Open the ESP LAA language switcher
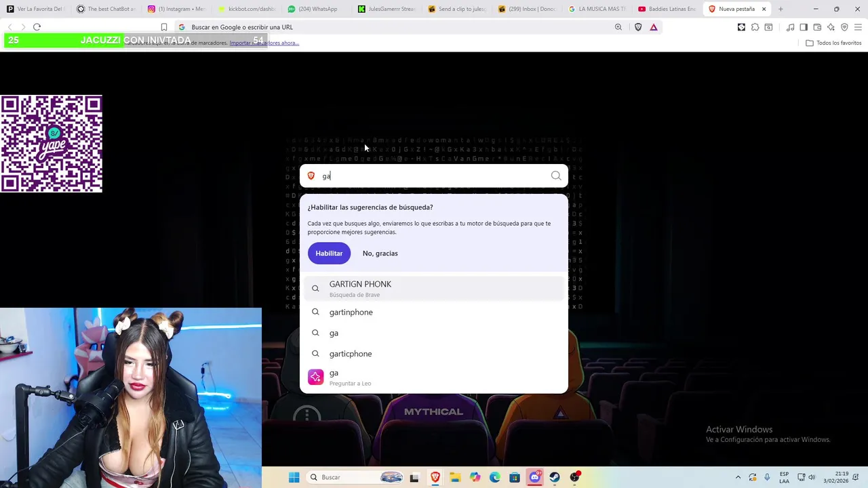The image size is (868, 488). pos(785,477)
